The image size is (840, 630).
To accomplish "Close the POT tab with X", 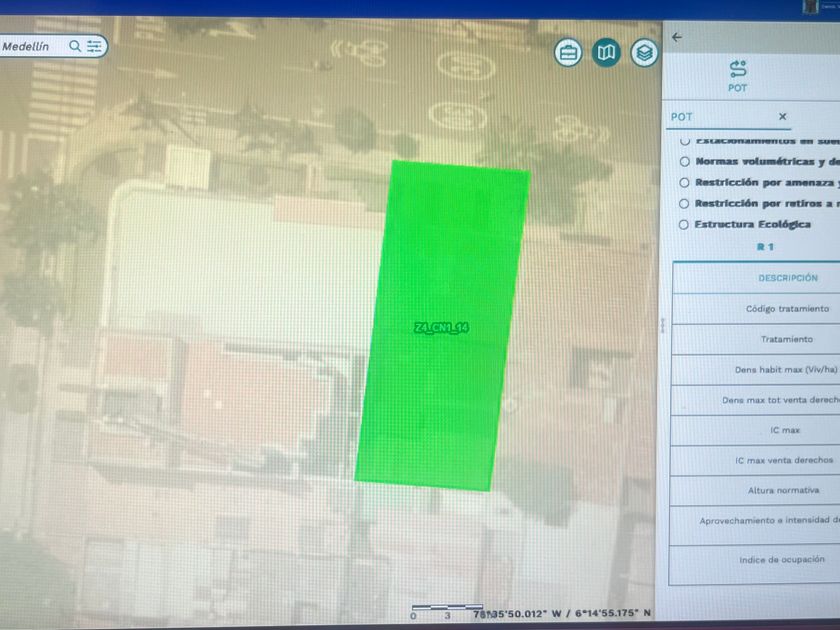I will tap(783, 116).
